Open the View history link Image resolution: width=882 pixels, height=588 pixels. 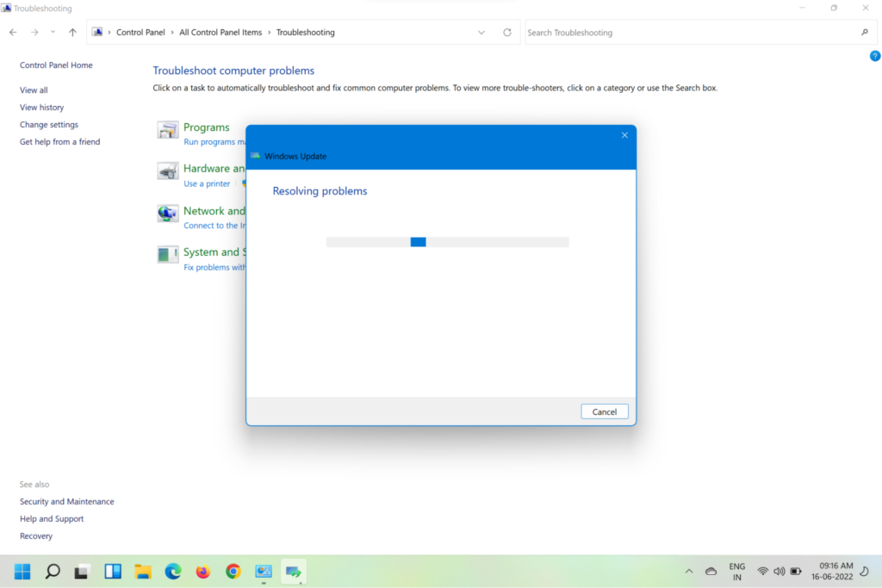pyautogui.click(x=42, y=108)
